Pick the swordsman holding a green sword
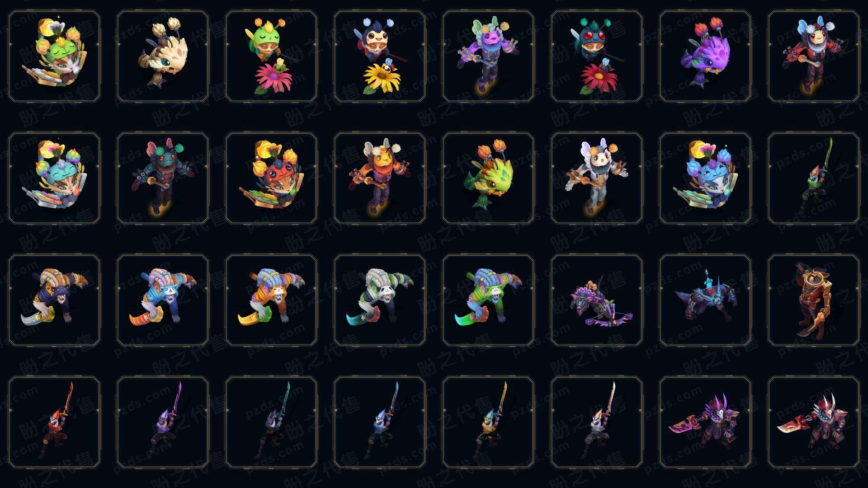Screen dimensions: 868x488 (814, 178)
